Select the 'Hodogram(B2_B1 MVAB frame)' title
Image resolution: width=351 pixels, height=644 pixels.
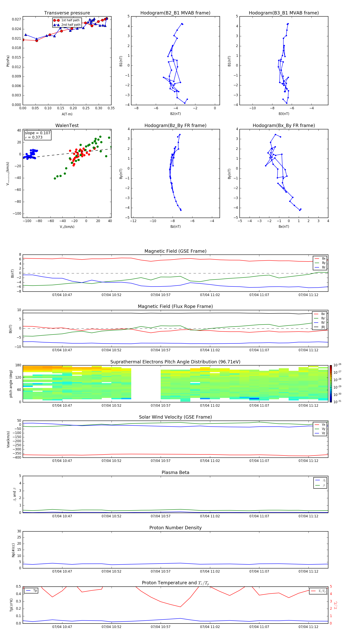click(x=175, y=13)
